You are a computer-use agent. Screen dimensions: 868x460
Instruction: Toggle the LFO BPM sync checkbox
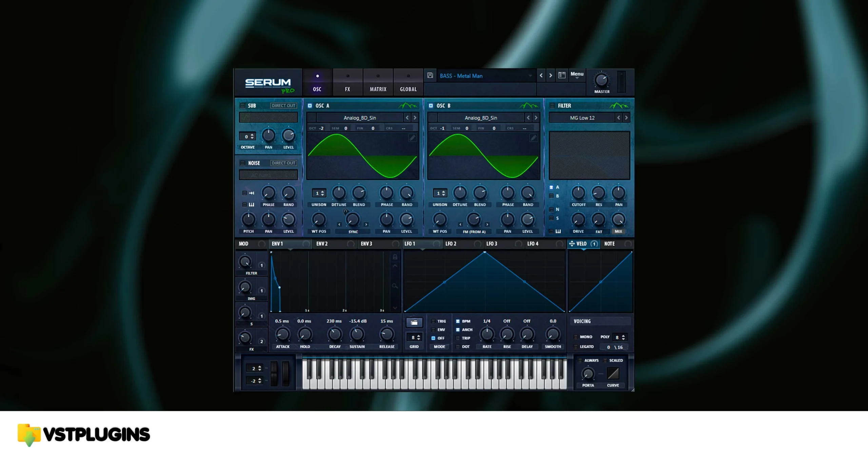pyautogui.click(x=458, y=321)
